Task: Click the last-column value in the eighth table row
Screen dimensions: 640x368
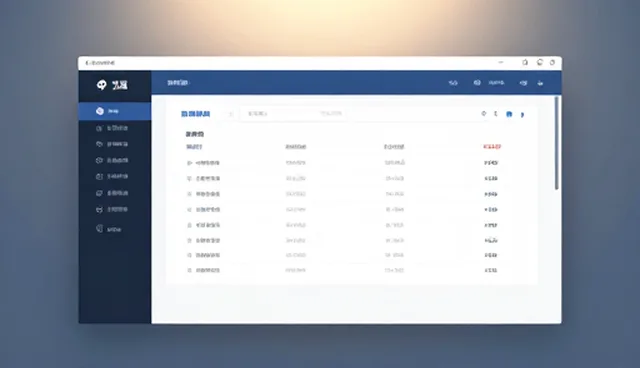Action: [491, 270]
